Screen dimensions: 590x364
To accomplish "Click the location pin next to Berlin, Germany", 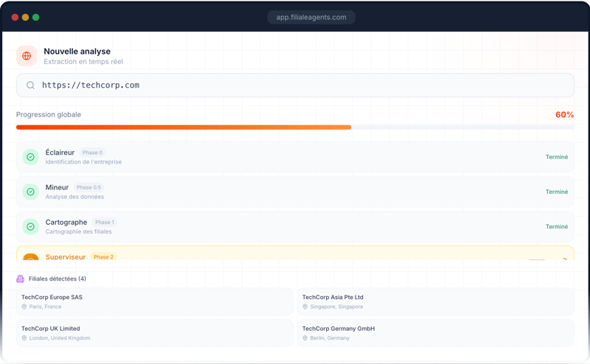I will [305, 338].
